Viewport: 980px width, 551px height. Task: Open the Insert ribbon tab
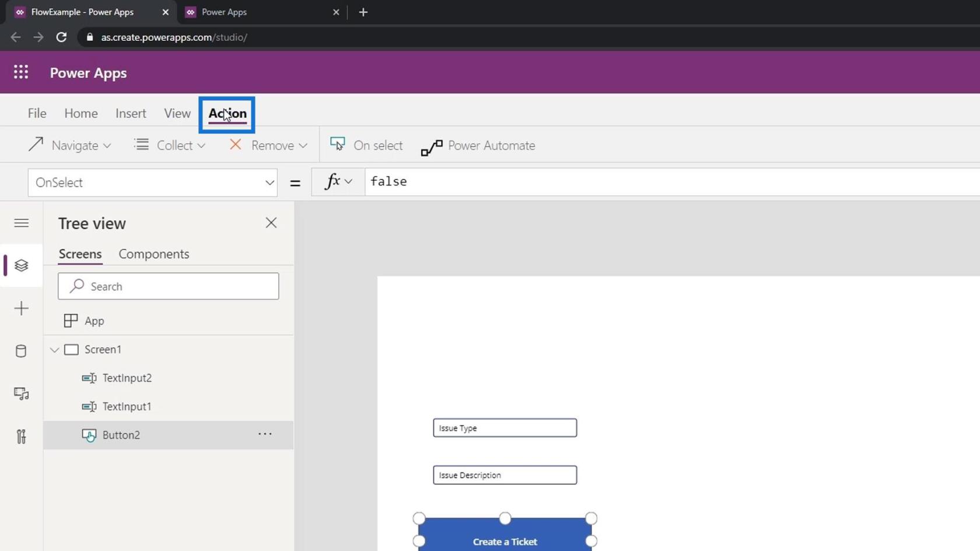click(x=131, y=113)
